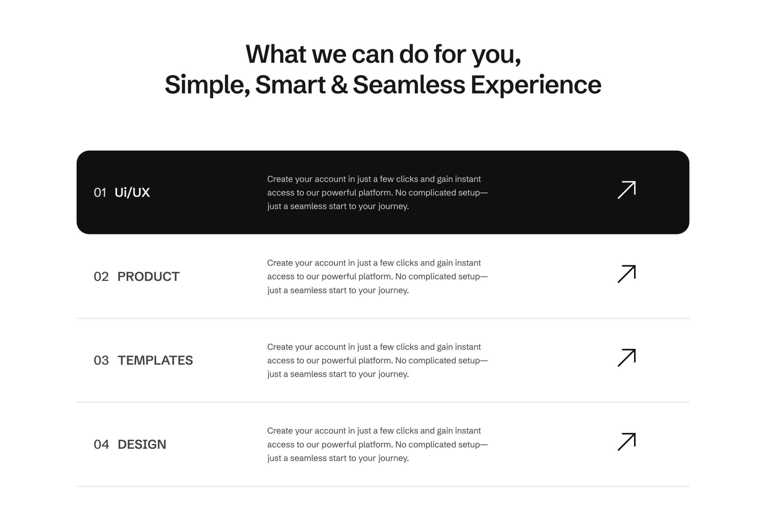Click the 'Simple, Smart & Seamless Experience' line
This screenshot has height=532, width=766.
383,85
